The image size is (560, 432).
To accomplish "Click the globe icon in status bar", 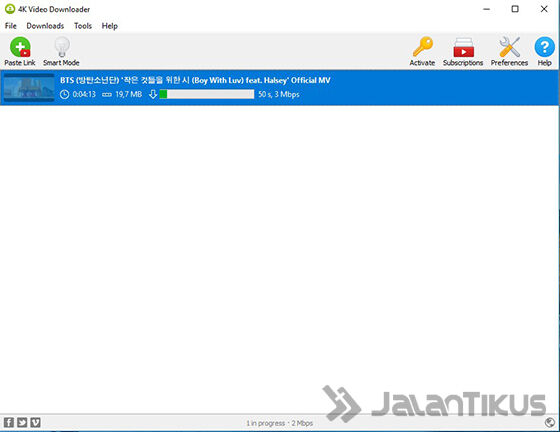I will [550, 423].
